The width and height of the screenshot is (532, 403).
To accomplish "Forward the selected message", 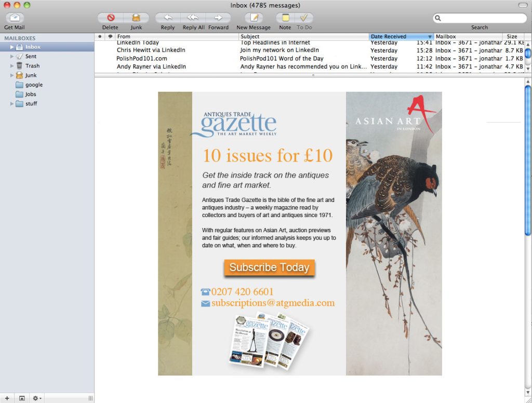I will (218, 18).
